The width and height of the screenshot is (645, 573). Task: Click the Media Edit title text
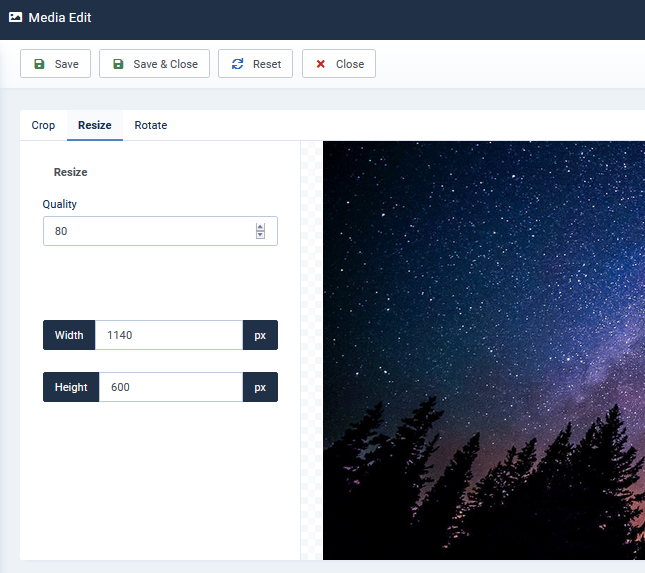[x=60, y=18]
